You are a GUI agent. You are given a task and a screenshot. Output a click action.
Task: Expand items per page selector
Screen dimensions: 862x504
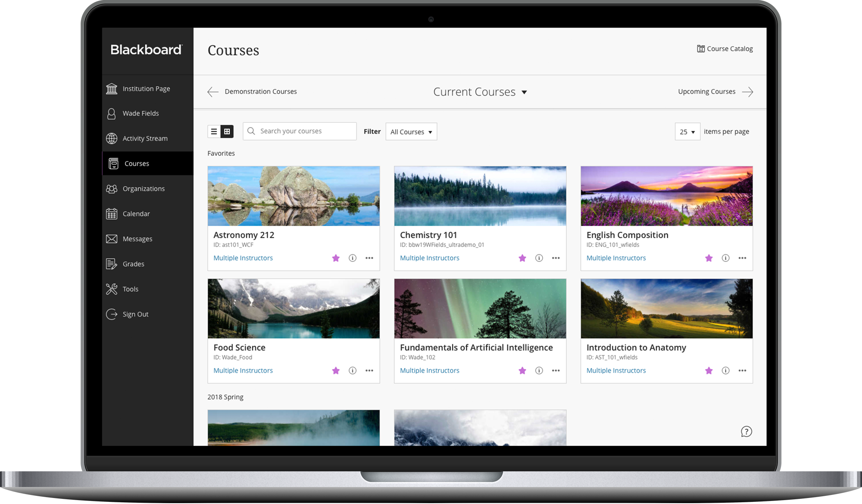[687, 131]
